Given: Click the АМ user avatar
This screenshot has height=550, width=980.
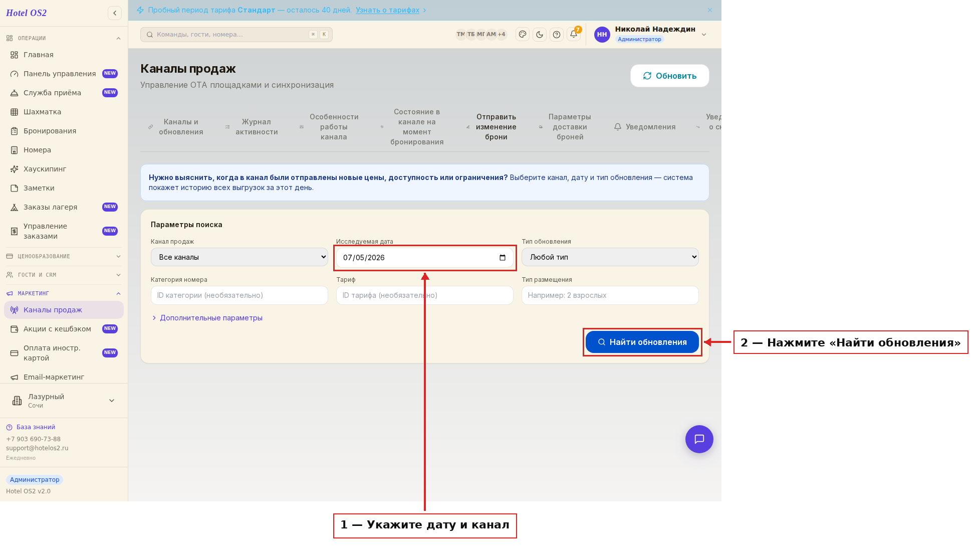Looking at the screenshot, I should tap(491, 35).
